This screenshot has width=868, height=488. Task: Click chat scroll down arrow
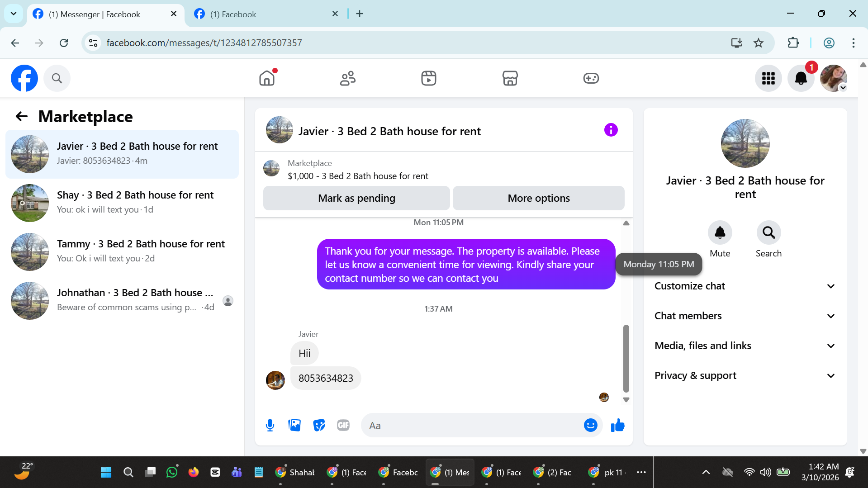tap(626, 399)
